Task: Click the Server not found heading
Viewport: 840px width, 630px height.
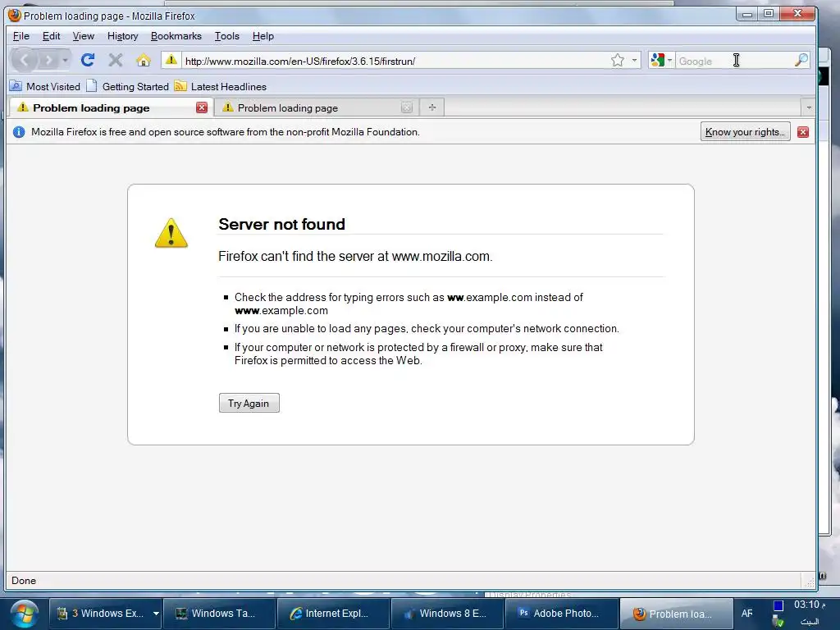Action: click(x=282, y=224)
